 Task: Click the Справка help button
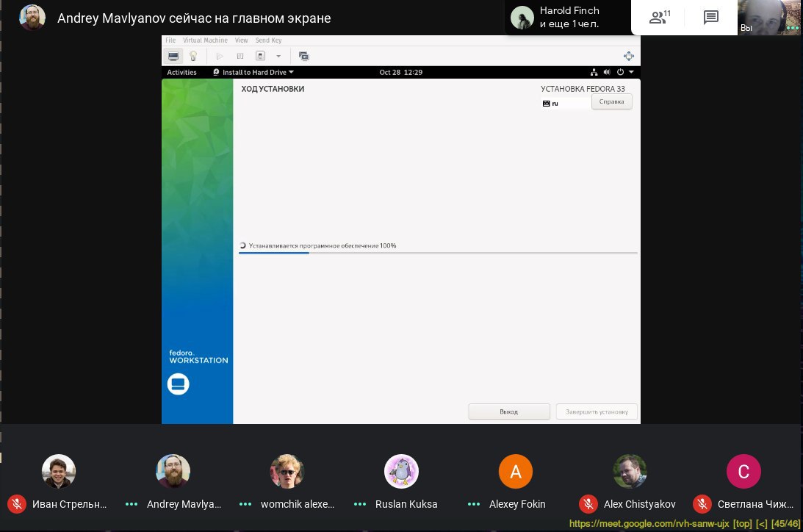611,101
